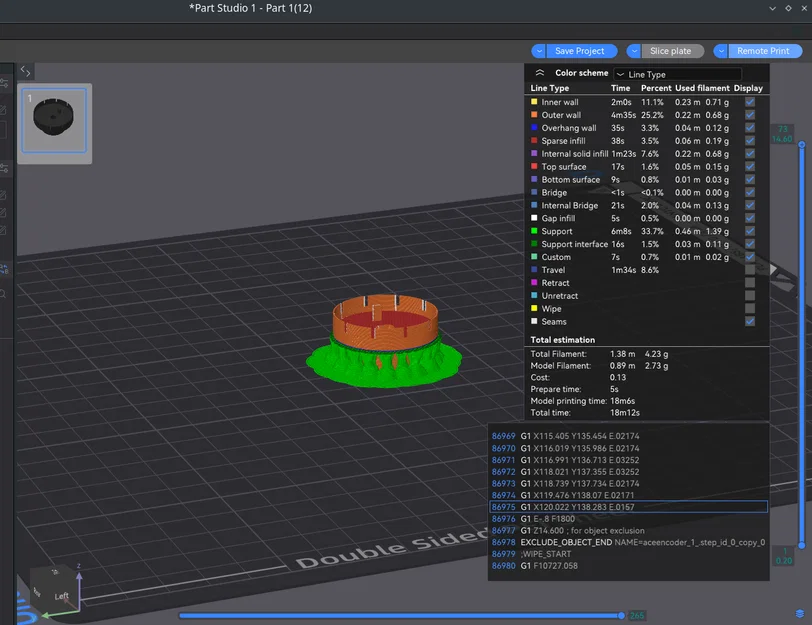Toggle Sparse infill display checkbox
This screenshot has height=625, width=812.
749,141
